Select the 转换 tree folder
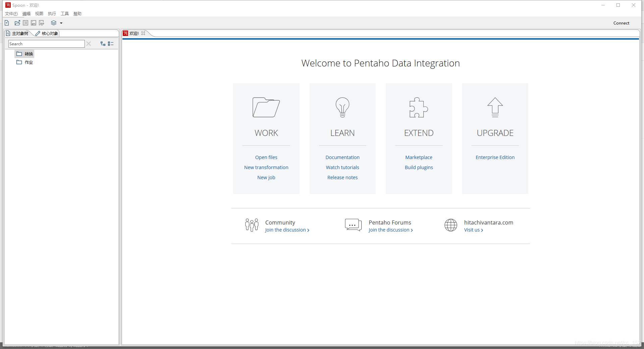644x349 pixels. (x=25, y=54)
